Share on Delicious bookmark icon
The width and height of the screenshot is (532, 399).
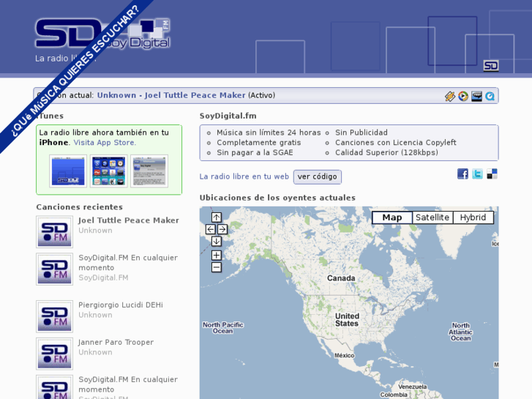click(492, 174)
